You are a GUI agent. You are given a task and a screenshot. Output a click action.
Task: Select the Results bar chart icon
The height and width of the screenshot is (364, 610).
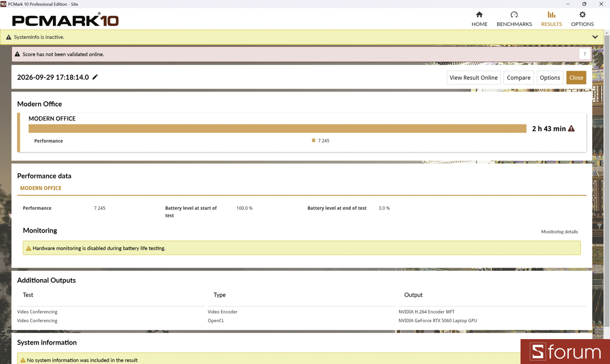pos(552,15)
